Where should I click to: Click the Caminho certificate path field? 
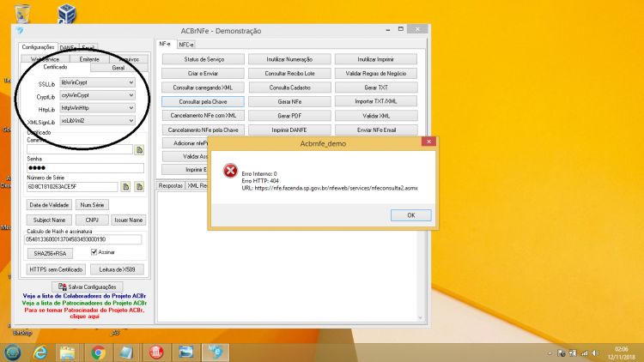[x=80, y=149]
